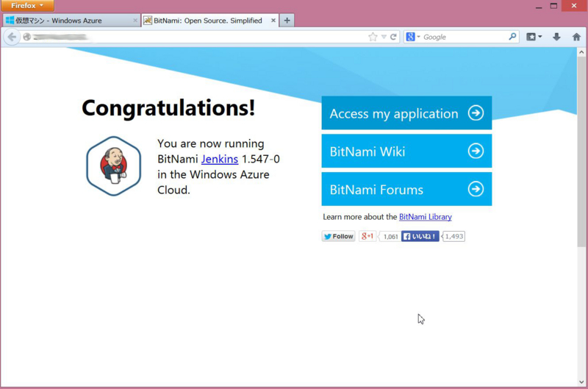Image resolution: width=588 pixels, height=389 pixels.
Task: Click the search magnifier icon
Action: tap(512, 37)
